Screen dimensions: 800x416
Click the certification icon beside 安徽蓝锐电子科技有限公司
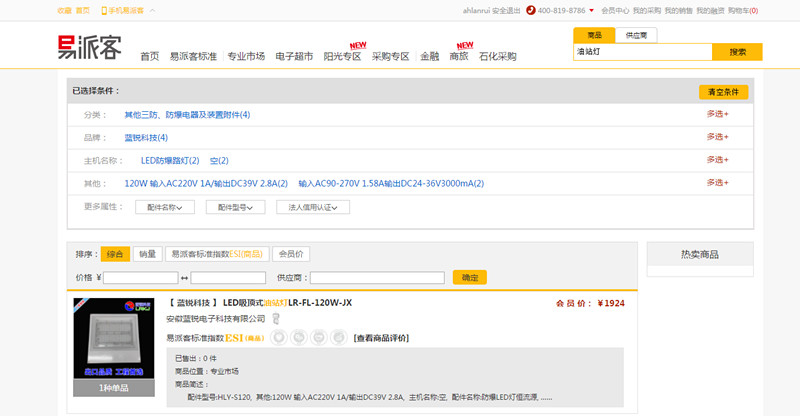tap(276, 319)
